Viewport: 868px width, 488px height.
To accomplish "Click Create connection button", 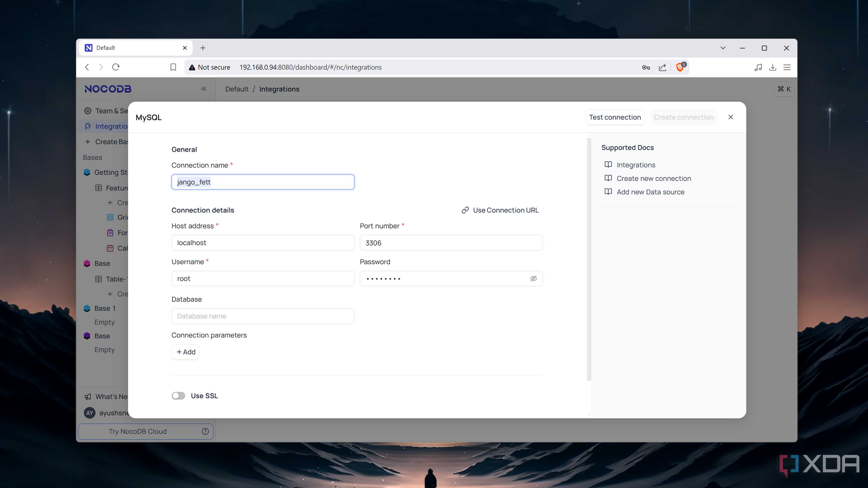I will coord(683,117).
